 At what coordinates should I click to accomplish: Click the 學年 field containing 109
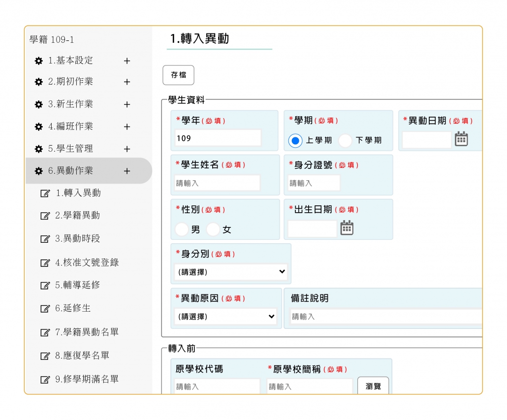(x=218, y=138)
